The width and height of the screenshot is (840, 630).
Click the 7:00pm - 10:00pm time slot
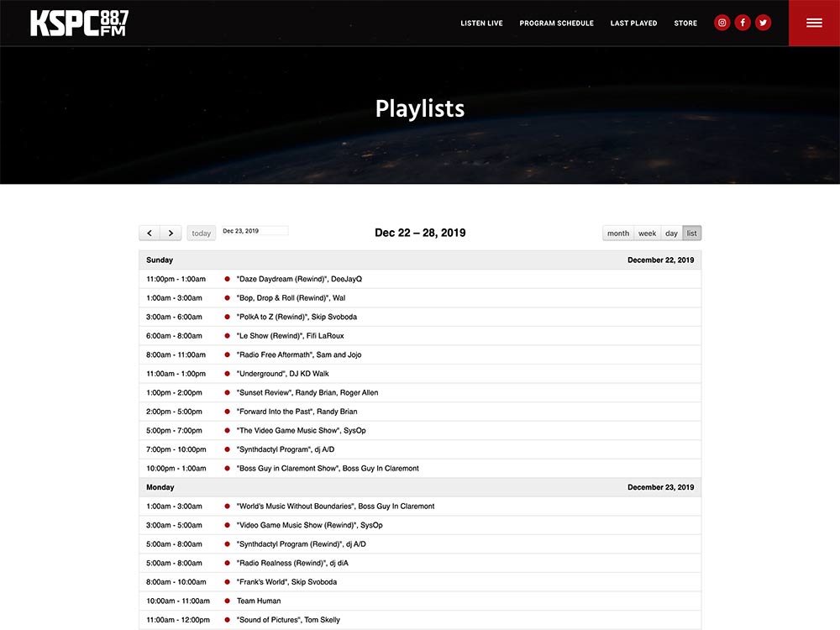click(x=176, y=449)
